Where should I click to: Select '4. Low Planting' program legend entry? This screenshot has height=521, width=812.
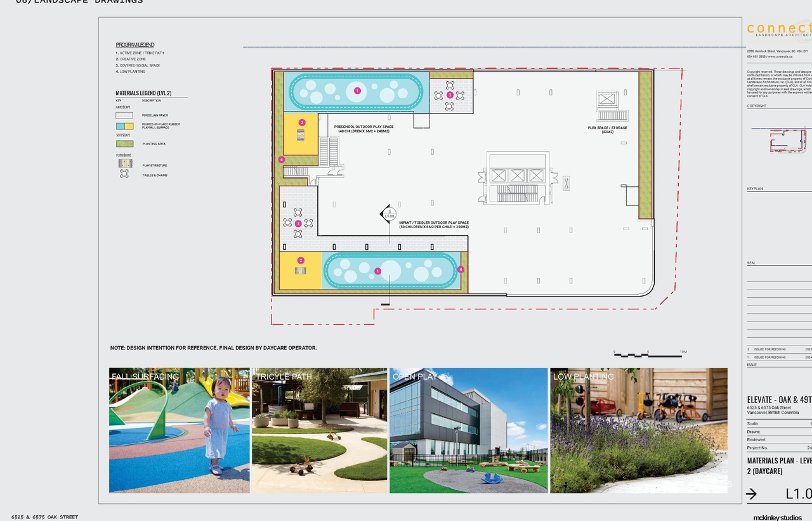coord(130,72)
